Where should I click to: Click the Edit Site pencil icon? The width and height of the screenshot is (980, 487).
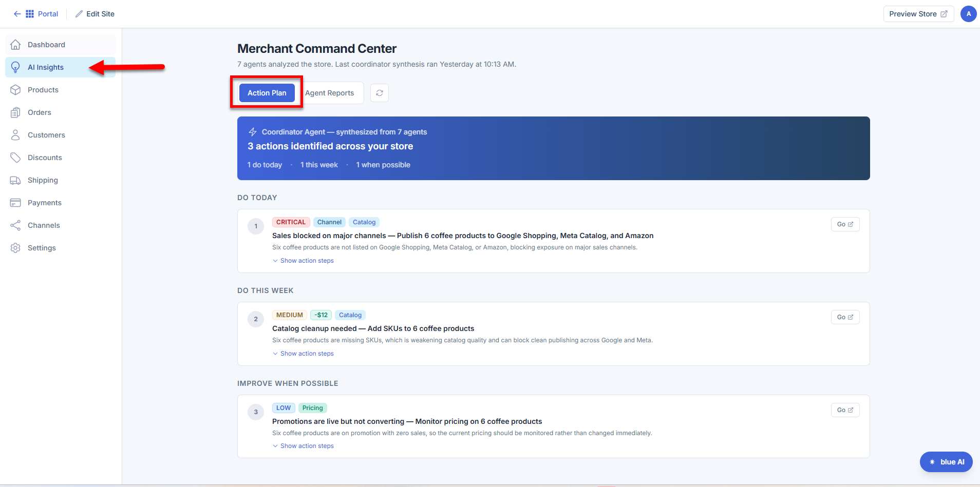[79, 14]
